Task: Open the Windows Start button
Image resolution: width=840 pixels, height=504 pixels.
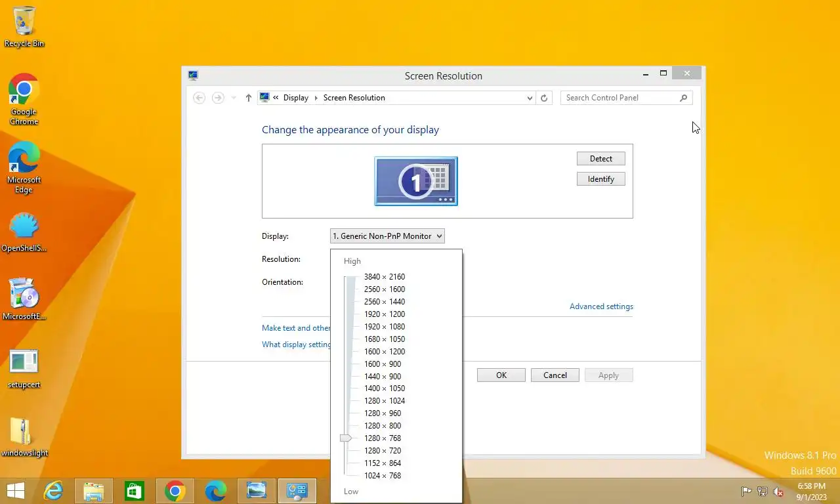Action: tap(15, 491)
